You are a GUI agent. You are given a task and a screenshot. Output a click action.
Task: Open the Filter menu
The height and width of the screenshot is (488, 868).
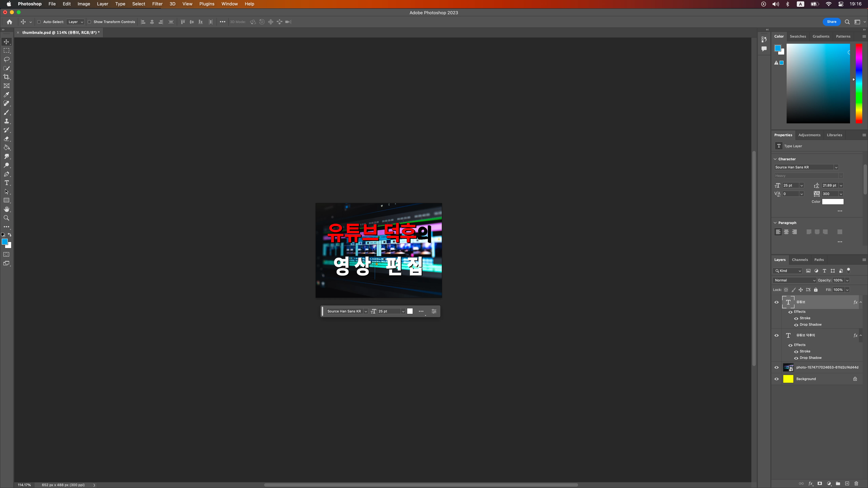click(x=157, y=4)
